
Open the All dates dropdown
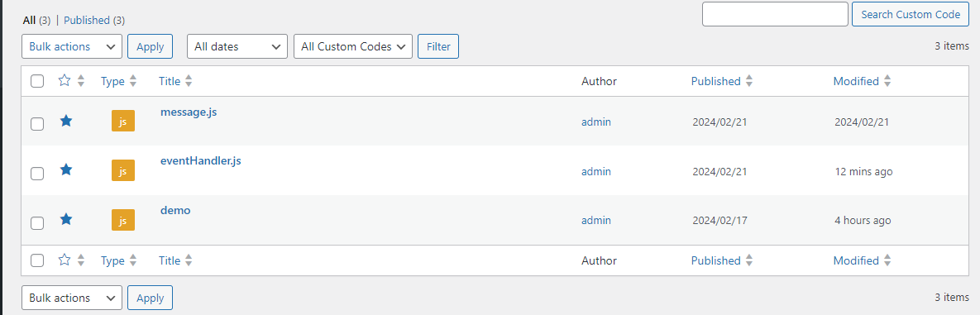coord(237,46)
